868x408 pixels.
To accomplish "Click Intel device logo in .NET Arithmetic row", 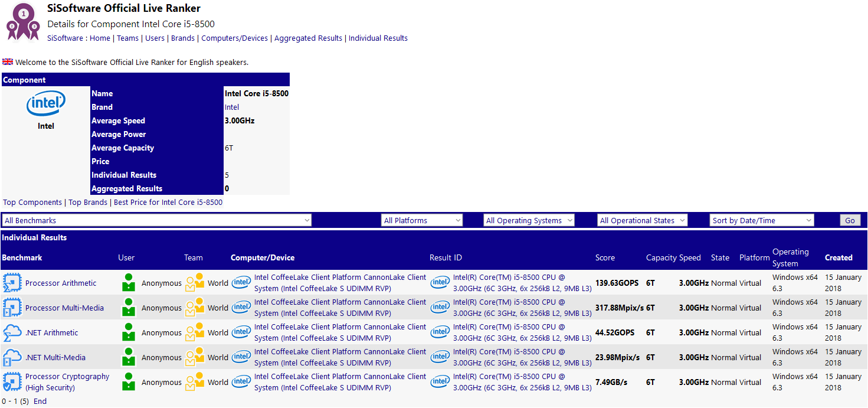I will click(x=241, y=332).
